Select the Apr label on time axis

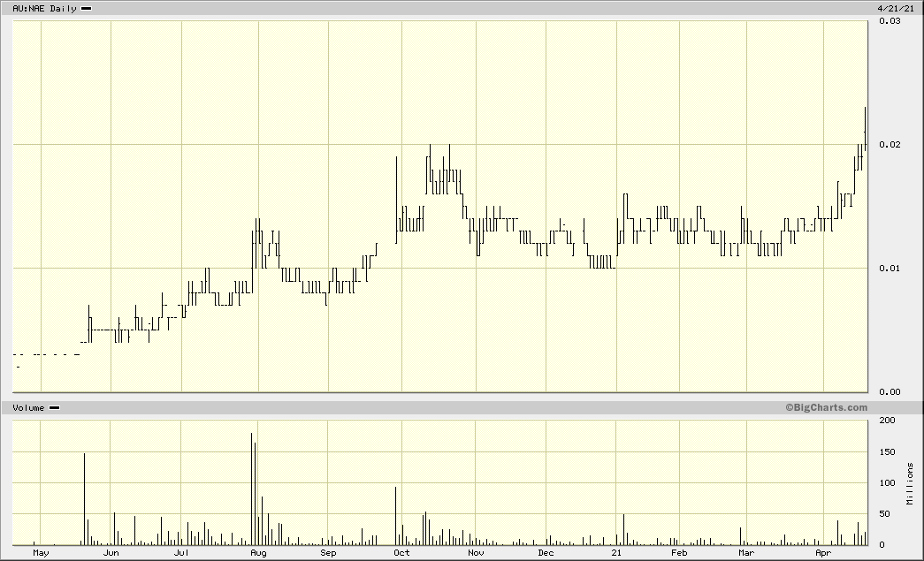(823, 553)
